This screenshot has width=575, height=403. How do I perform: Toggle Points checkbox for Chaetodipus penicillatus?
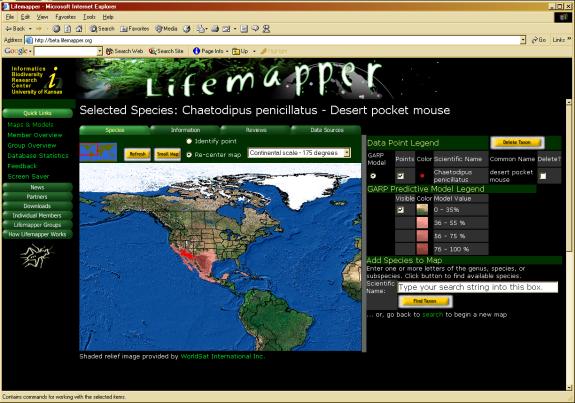(401, 176)
